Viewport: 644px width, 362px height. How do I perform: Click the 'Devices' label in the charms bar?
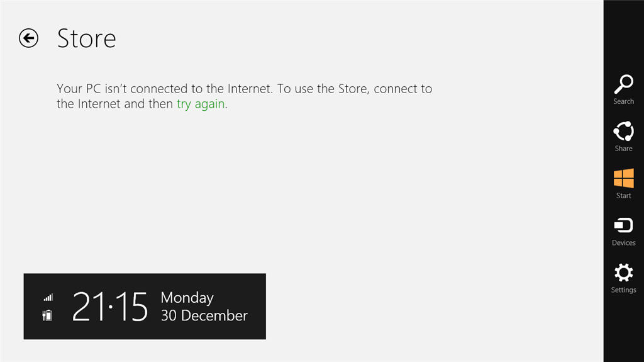tap(623, 243)
